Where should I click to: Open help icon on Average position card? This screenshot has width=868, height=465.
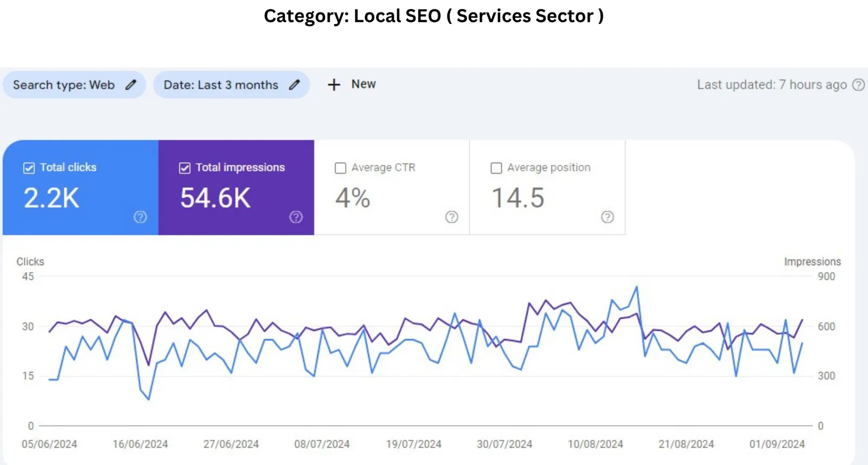tap(608, 217)
